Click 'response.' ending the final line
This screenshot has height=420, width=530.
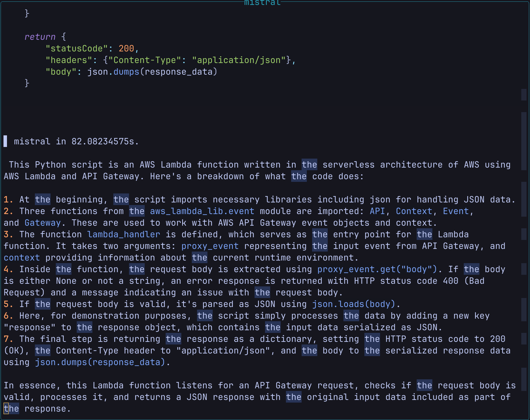(48, 409)
